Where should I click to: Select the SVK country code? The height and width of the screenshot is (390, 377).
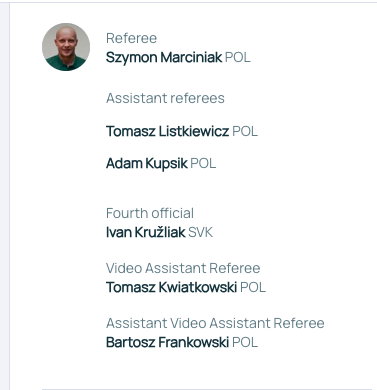(200, 232)
